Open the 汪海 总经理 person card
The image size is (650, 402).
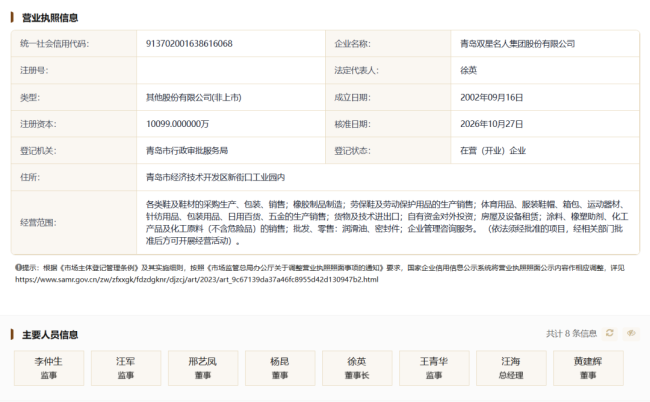pos(511,368)
